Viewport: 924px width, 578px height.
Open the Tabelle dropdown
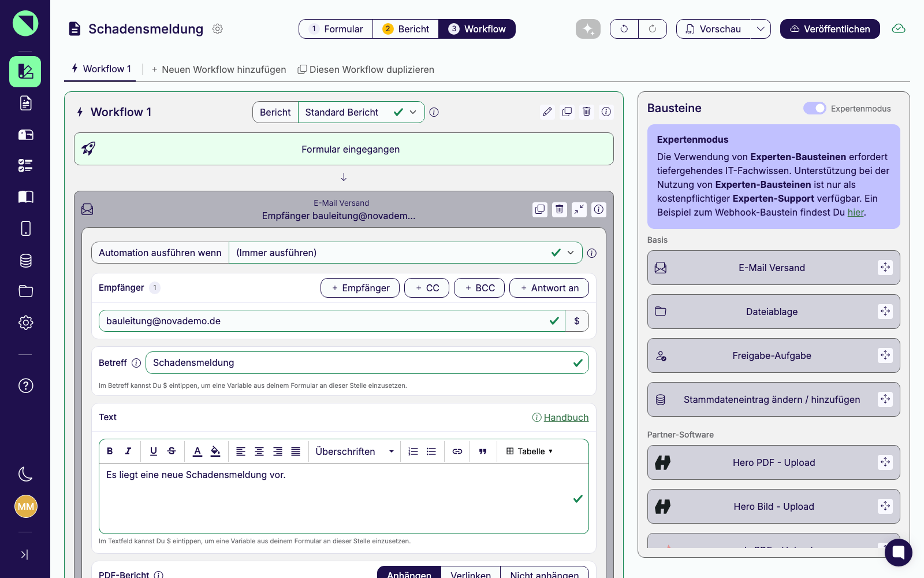coord(530,451)
